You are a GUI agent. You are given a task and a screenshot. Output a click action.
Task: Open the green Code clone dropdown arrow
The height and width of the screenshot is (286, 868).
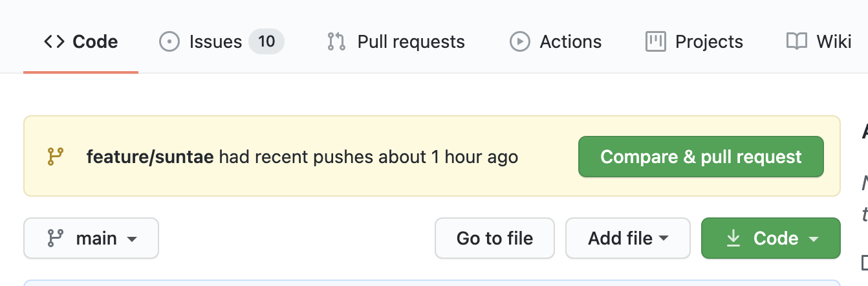tap(814, 239)
